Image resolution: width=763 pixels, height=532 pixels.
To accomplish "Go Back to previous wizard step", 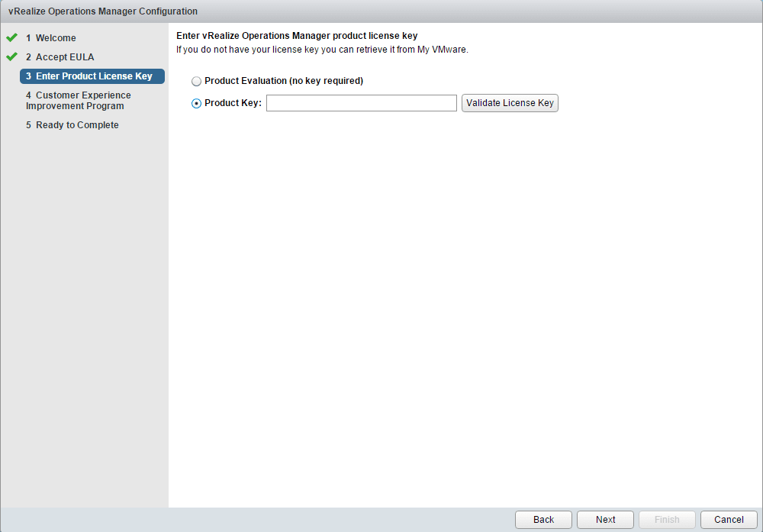I will coord(543,519).
